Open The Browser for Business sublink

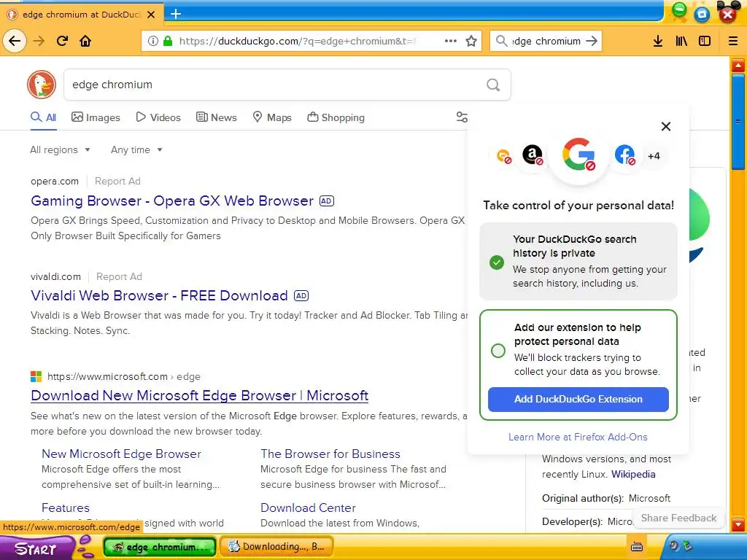(330, 454)
